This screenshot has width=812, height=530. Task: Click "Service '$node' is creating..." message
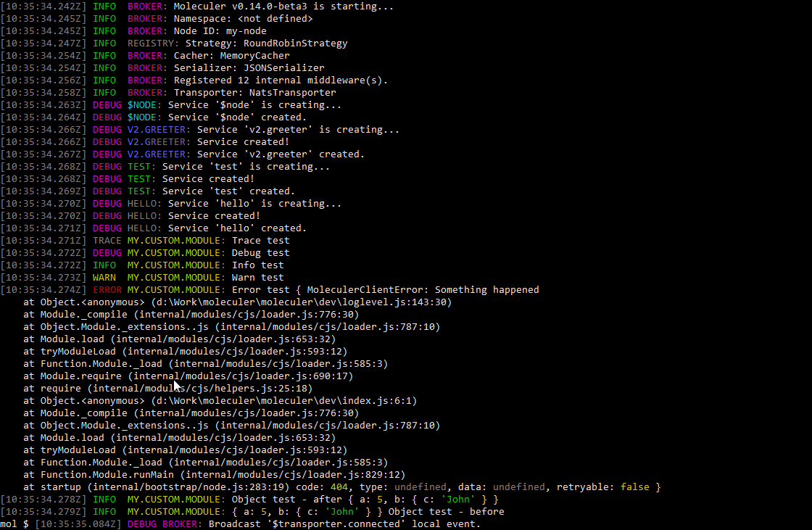coord(254,105)
